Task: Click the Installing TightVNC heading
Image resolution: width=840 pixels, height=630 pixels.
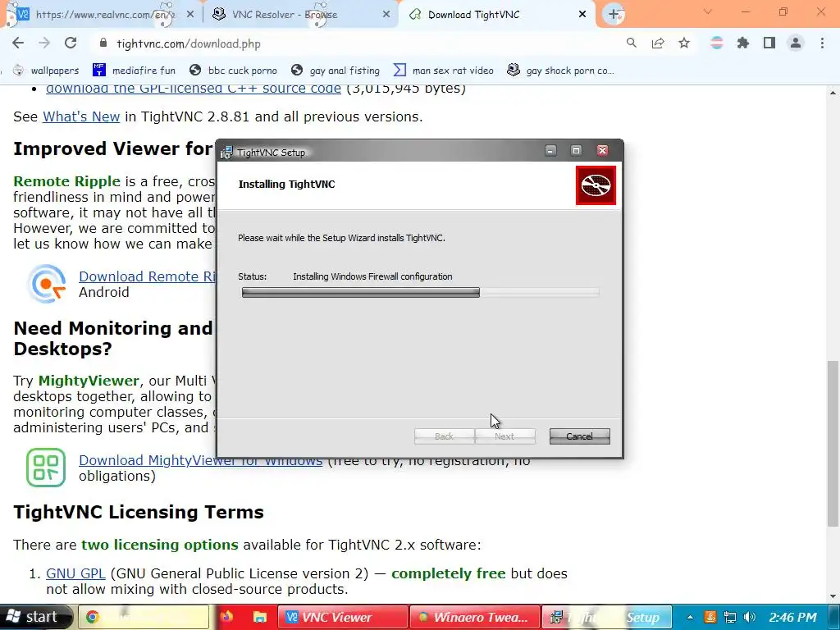Action: [286, 185]
